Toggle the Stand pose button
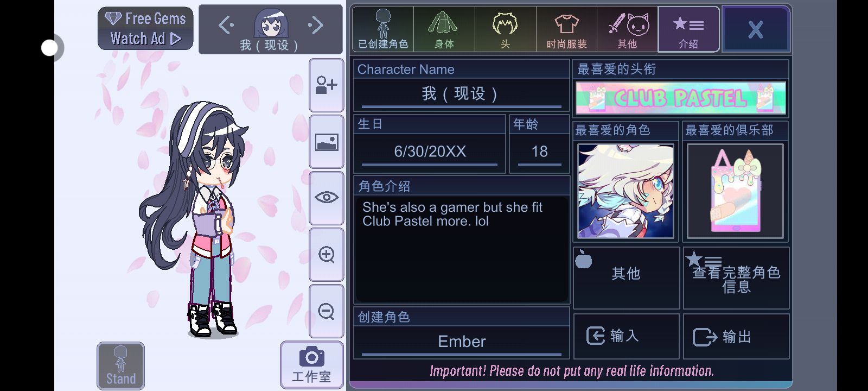The image size is (868, 391). tap(121, 365)
